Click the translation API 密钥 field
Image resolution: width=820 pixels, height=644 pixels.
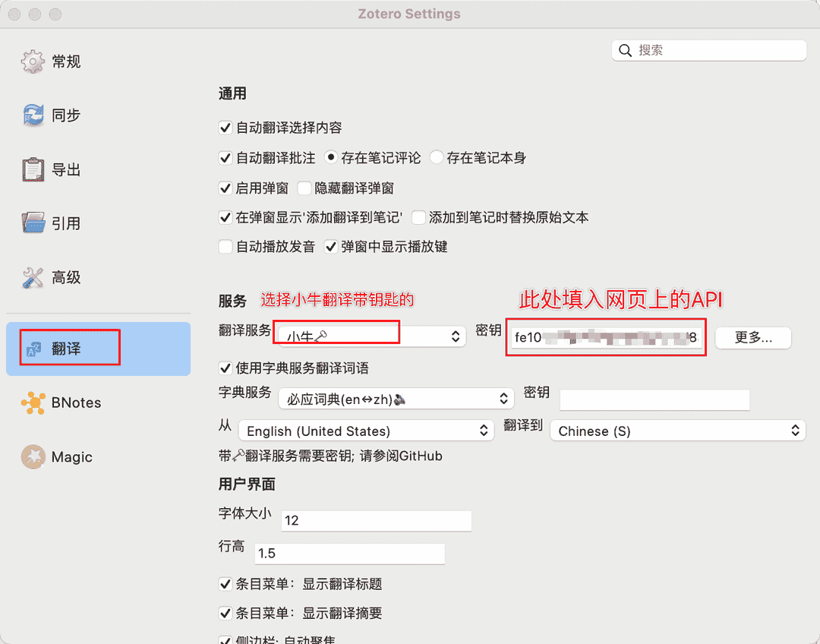[x=605, y=337]
